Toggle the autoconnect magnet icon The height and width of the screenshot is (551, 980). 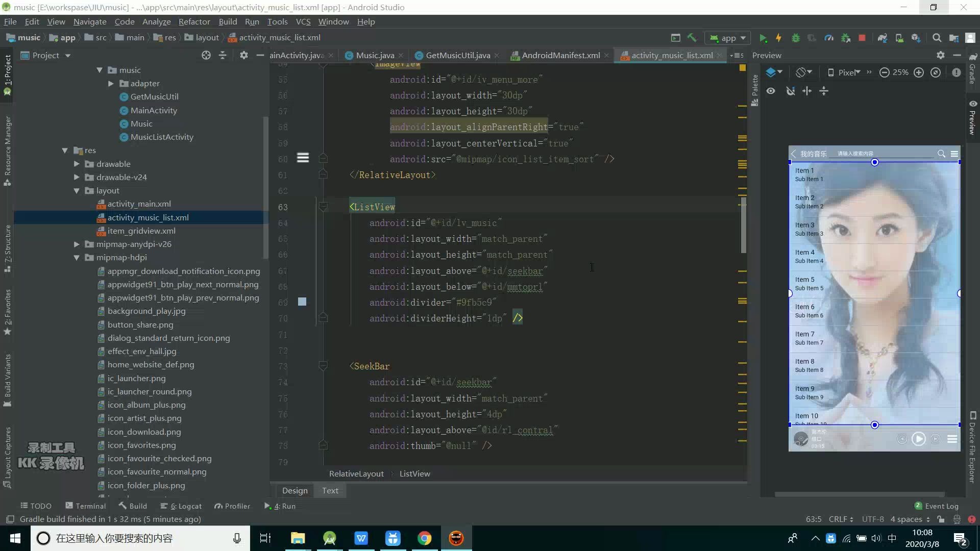pyautogui.click(x=790, y=91)
